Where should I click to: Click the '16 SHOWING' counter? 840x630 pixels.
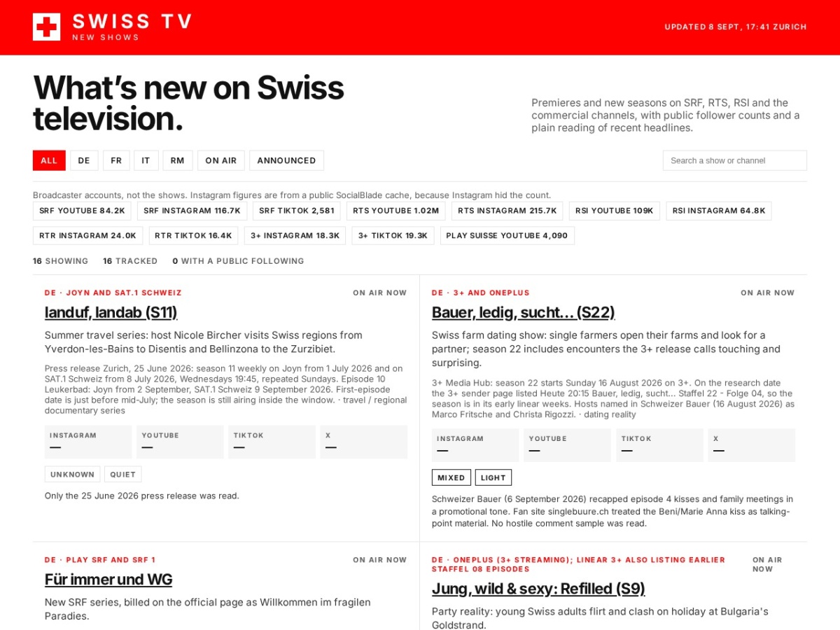61,261
